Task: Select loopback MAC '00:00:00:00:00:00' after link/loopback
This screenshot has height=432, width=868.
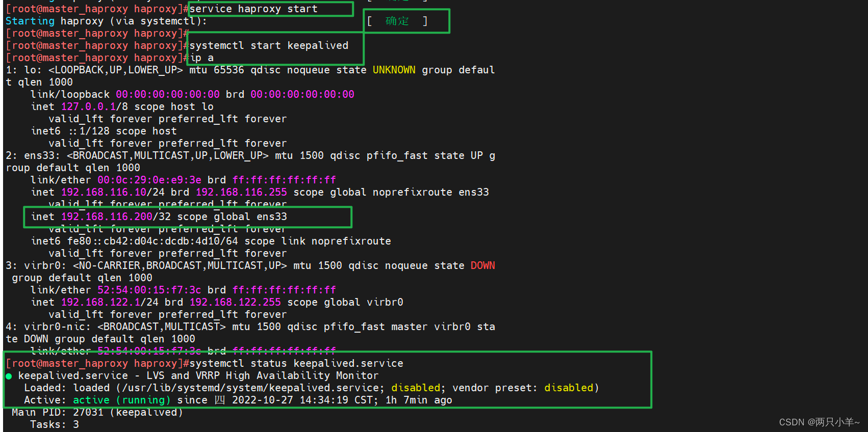Action: click(x=168, y=94)
